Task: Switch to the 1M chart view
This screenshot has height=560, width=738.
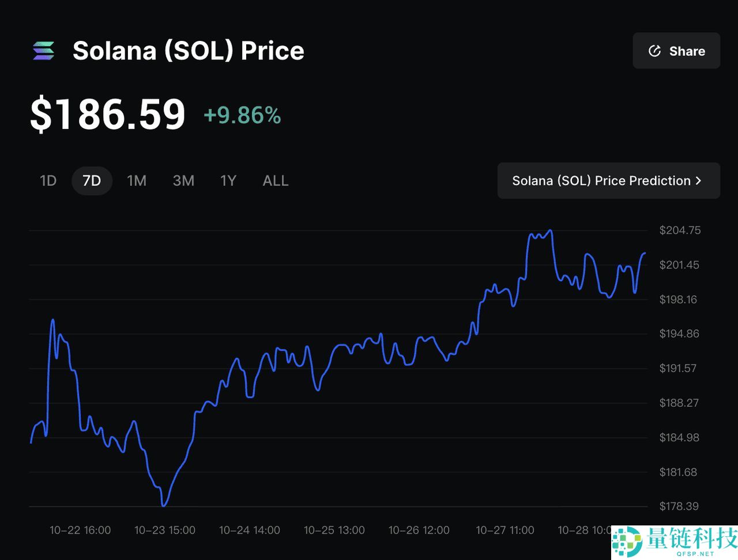Action: (137, 180)
